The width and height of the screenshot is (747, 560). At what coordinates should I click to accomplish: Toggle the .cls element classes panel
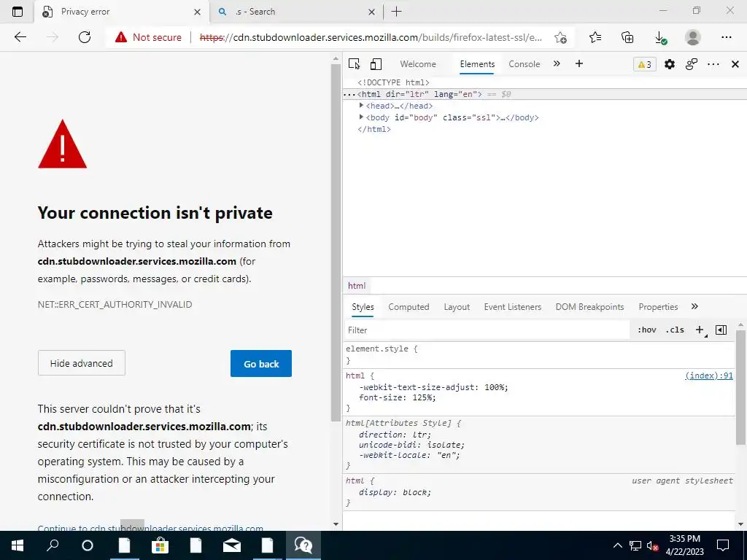click(675, 330)
